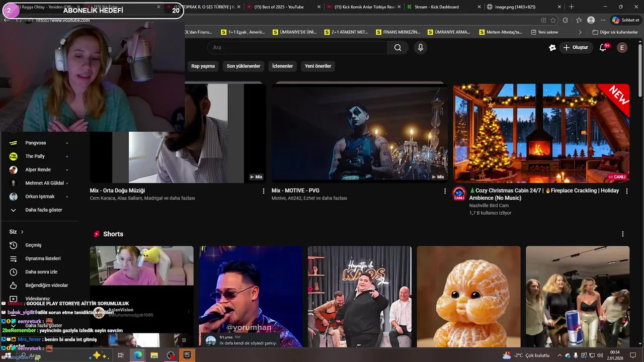This screenshot has width=644, height=362.
Task: Open 2+1 ATAKENT MET bookmark
Action: click(x=346, y=32)
